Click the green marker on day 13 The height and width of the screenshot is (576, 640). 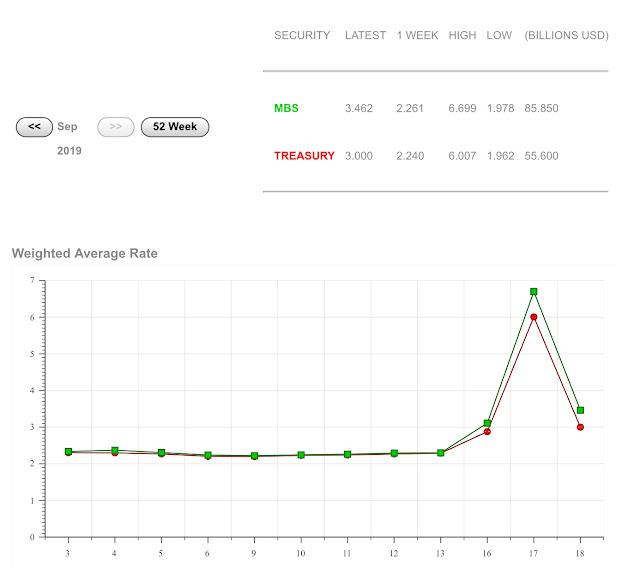pyautogui.click(x=440, y=453)
